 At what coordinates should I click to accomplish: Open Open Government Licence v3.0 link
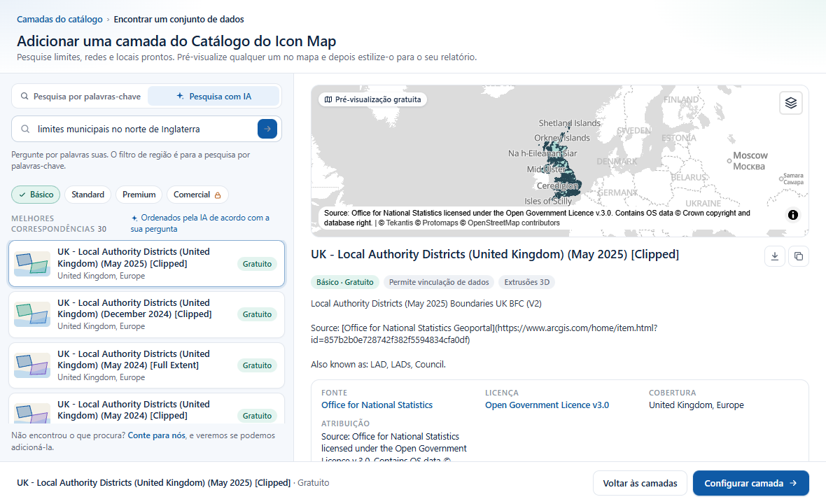[547, 405]
